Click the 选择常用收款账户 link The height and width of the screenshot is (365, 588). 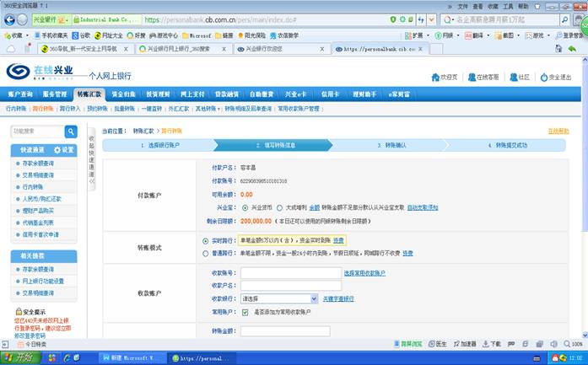click(364, 273)
